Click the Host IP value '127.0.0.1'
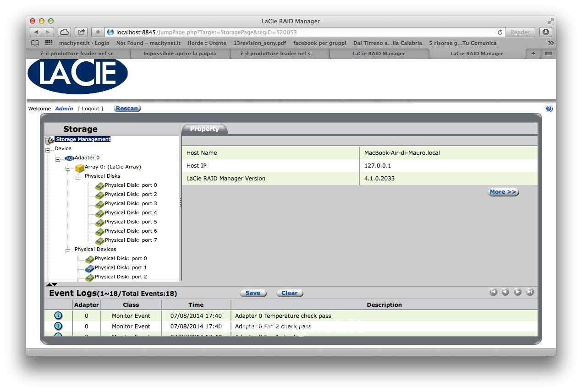582x392 pixels. 378,166
